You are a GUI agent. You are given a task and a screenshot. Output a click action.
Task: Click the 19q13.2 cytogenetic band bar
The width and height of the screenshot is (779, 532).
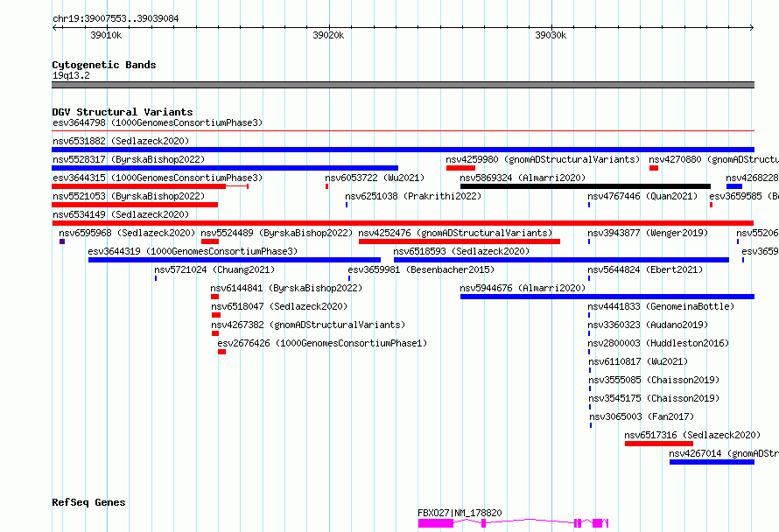(x=403, y=85)
